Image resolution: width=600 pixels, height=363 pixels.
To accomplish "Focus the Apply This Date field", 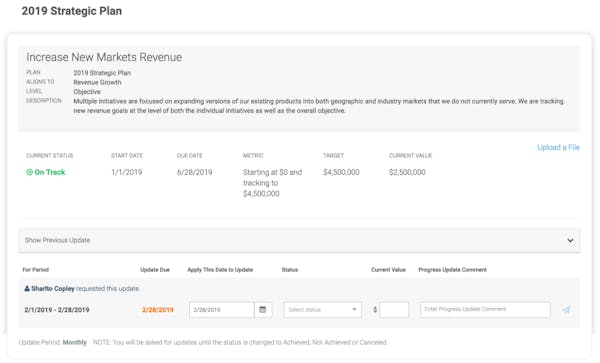I will coord(222,309).
